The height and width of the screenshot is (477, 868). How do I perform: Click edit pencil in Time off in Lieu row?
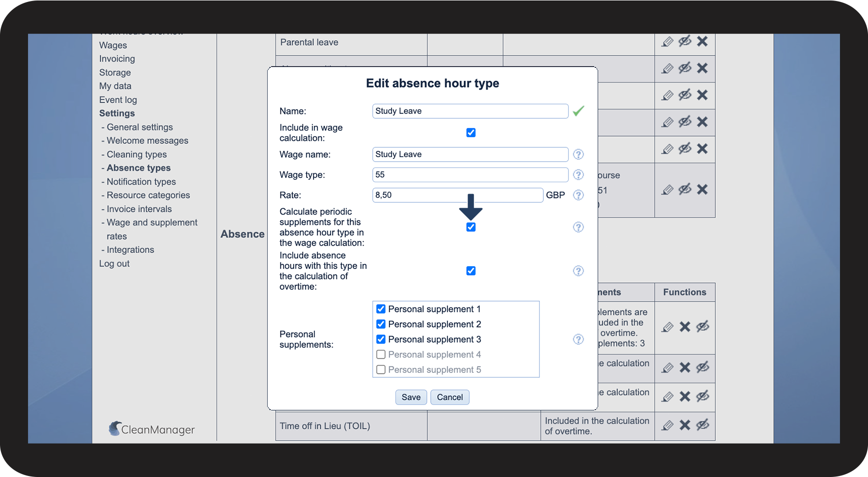[667, 425]
